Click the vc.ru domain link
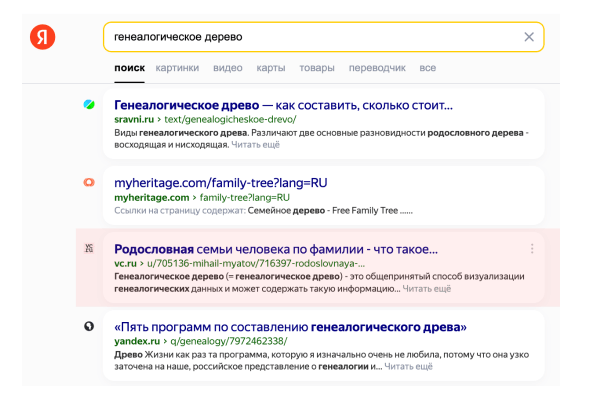 click(126, 263)
